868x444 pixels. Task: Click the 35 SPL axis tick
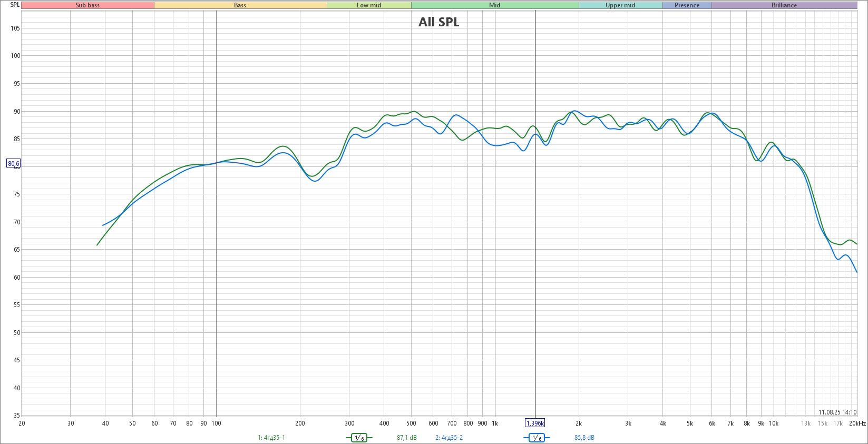[x=17, y=416]
